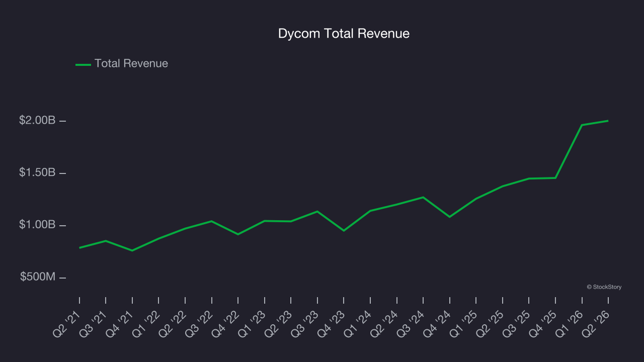
Task: Click the green legend line swatch
Action: 83,64
